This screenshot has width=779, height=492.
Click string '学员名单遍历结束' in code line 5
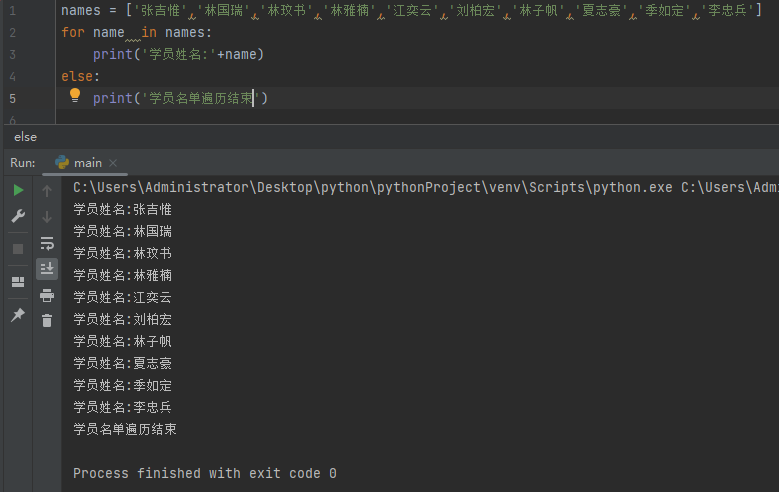(201, 98)
